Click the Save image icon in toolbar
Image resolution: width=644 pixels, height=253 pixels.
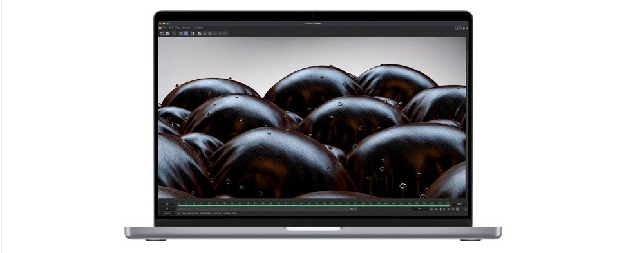point(167,33)
